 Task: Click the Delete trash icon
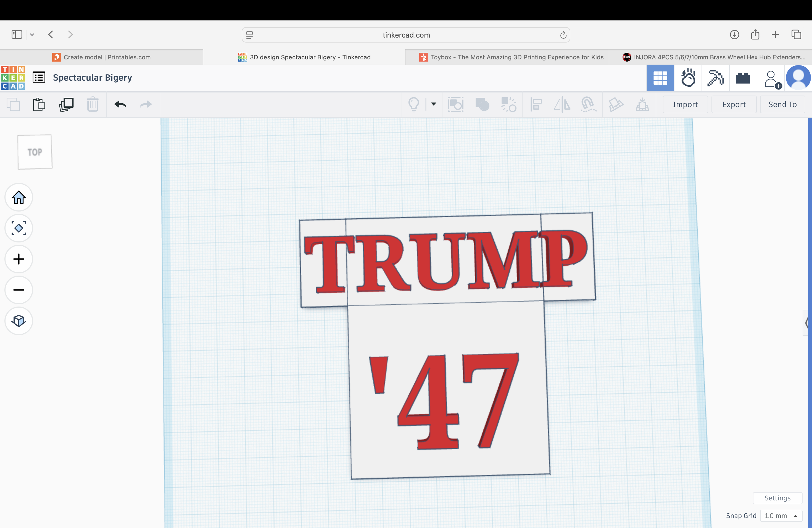pos(93,104)
